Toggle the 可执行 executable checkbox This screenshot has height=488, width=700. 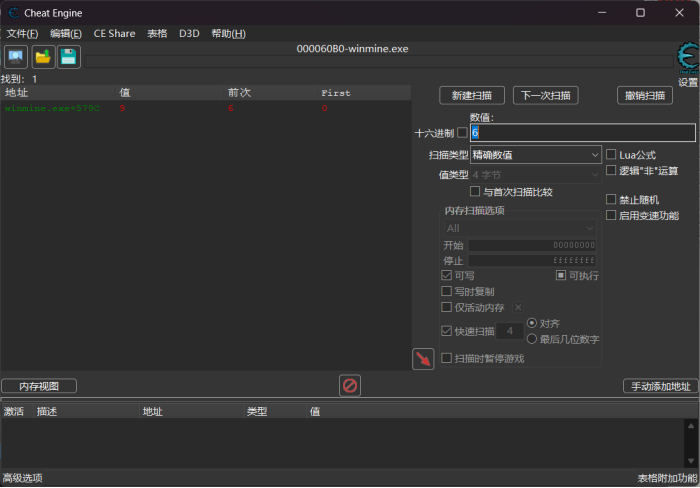(x=561, y=275)
